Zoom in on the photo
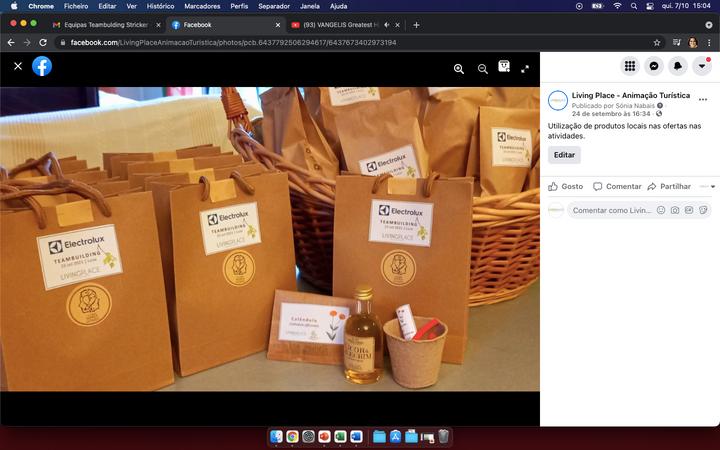The height and width of the screenshot is (450, 720). tap(459, 69)
